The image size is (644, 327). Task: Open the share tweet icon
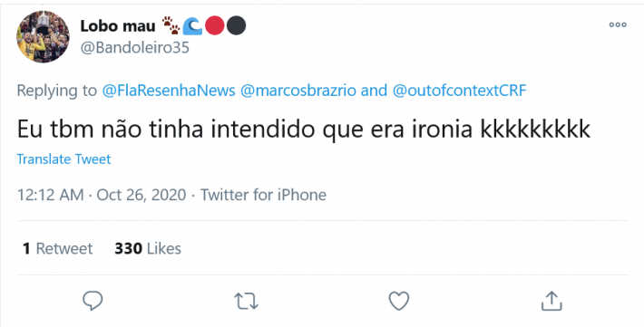(551, 301)
